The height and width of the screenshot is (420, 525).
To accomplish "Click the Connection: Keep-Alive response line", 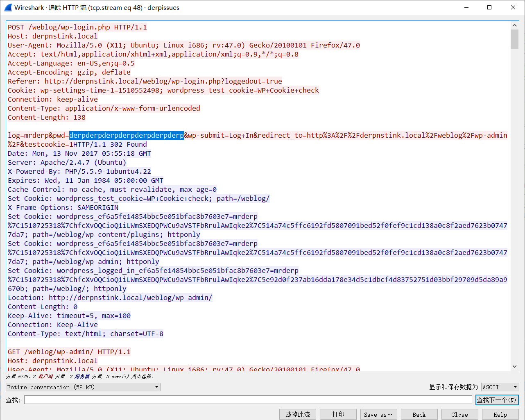I will click(53, 325).
